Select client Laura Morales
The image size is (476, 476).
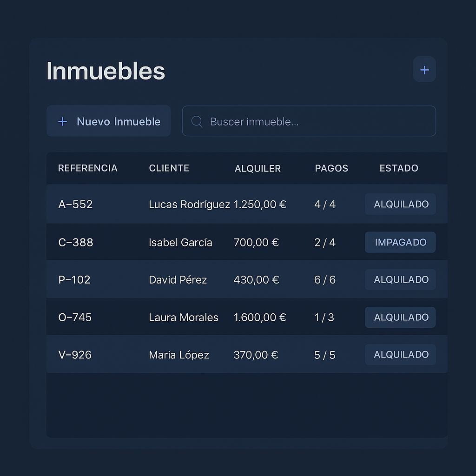point(183,317)
